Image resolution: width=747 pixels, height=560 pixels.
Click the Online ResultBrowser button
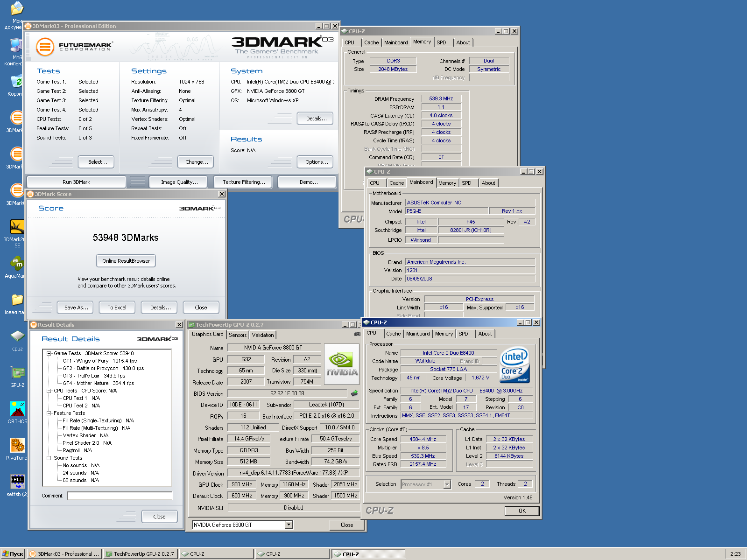click(x=126, y=261)
